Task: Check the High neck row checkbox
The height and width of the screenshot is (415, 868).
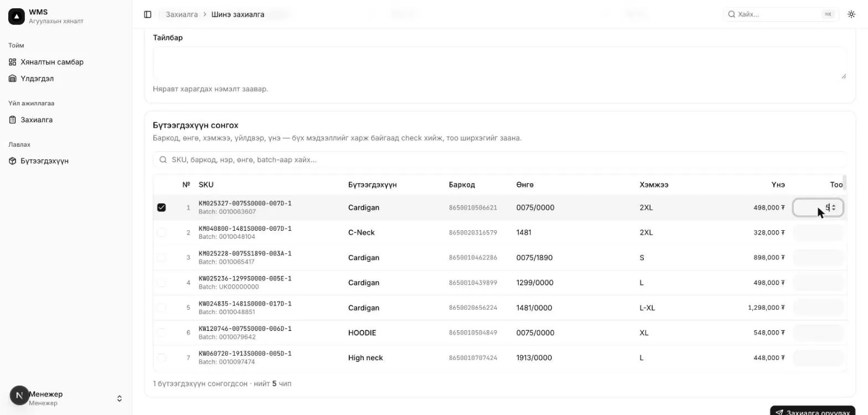Action: 162,358
